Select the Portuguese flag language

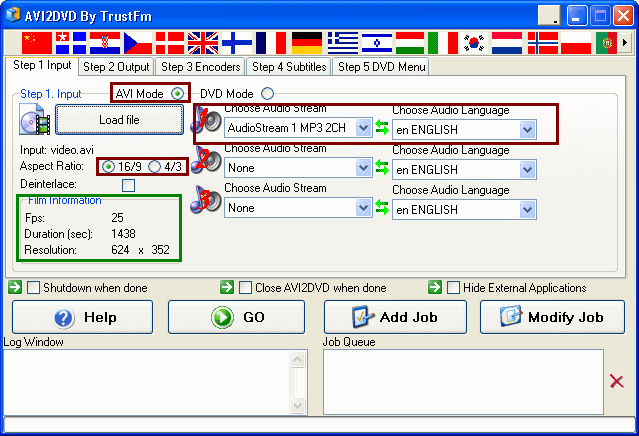606,43
